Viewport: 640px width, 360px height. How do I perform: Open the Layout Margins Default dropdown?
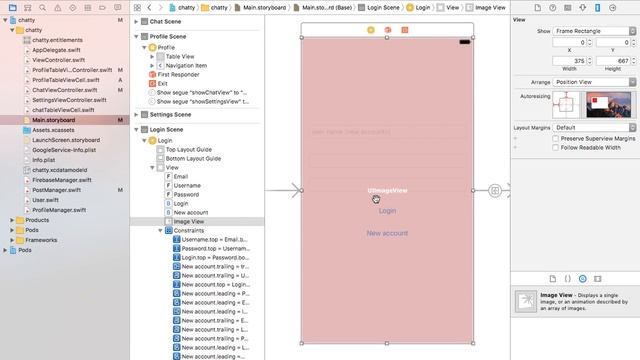pyautogui.click(x=594, y=128)
